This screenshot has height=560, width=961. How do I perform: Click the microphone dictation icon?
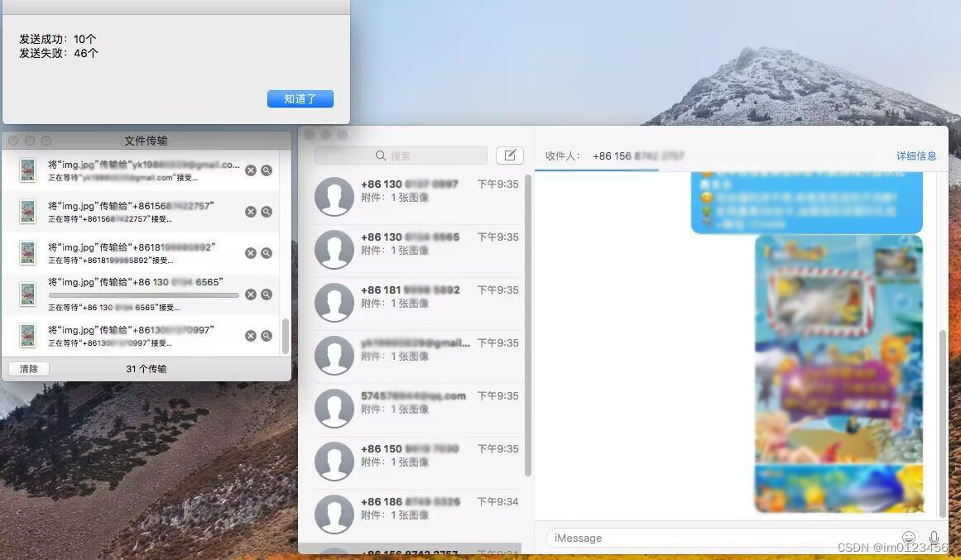(934, 538)
